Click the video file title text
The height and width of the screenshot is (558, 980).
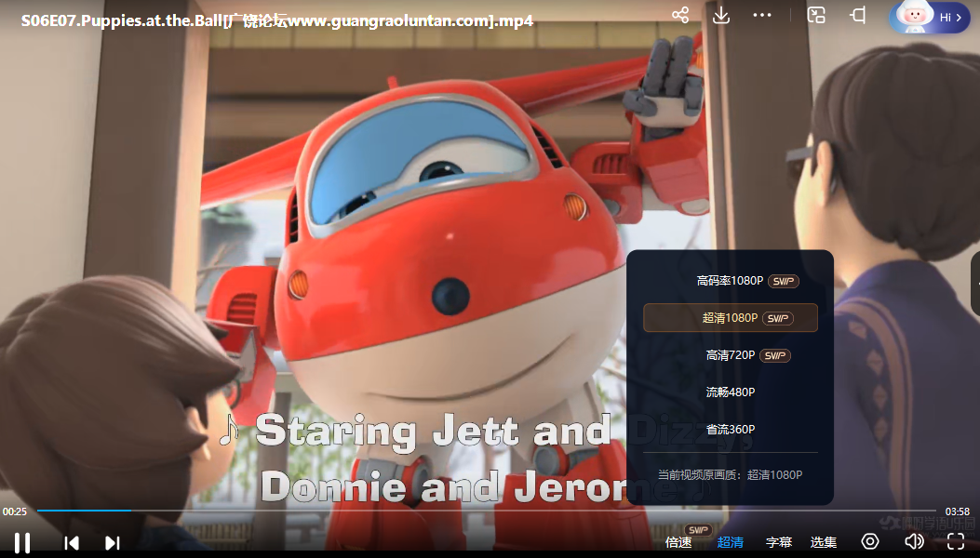[276, 20]
